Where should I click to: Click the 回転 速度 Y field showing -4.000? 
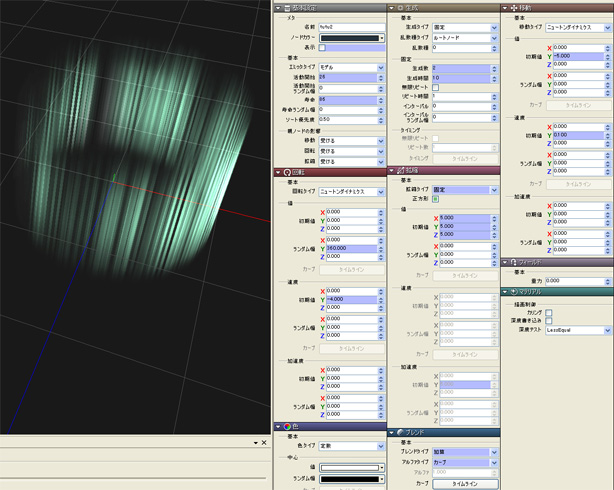352,300
